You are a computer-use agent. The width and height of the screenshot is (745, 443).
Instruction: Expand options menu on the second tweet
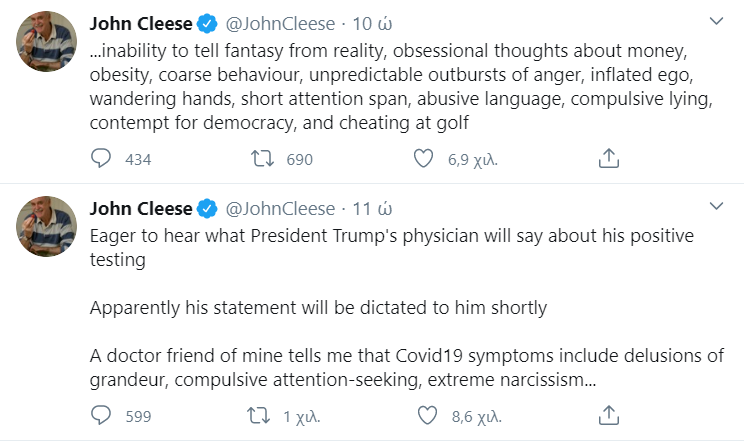pos(715,206)
